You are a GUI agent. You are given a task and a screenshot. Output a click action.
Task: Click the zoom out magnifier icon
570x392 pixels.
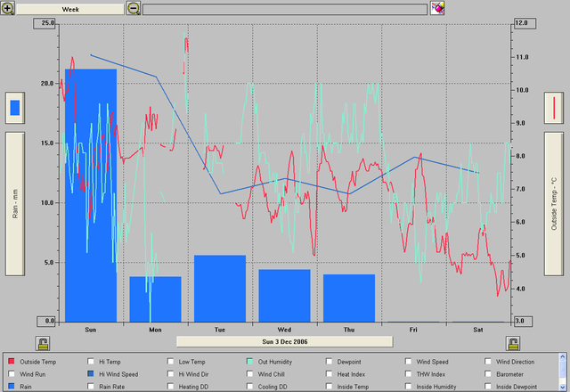coord(134,8)
